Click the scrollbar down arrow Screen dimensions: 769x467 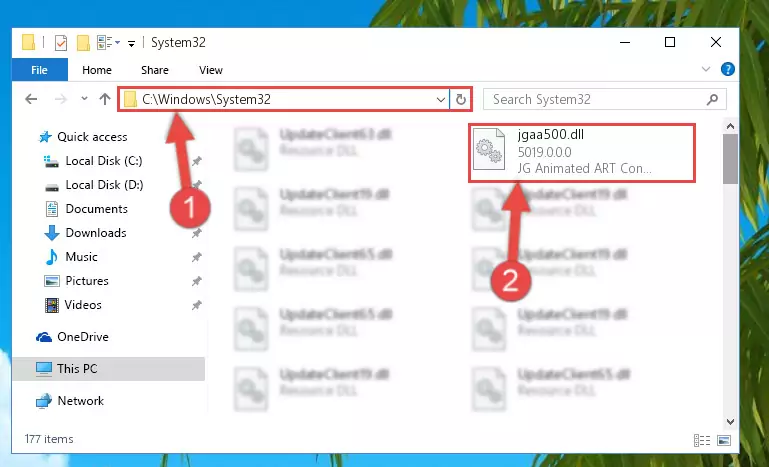[x=730, y=421]
